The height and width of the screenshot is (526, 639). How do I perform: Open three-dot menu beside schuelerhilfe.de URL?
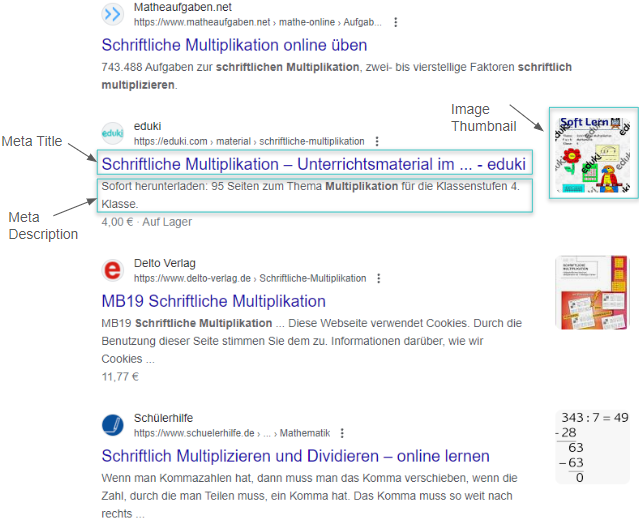pos(342,433)
